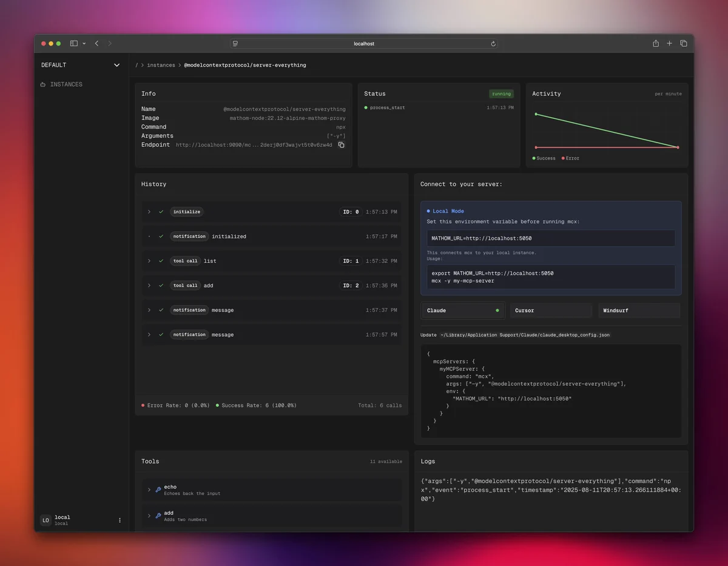Image resolution: width=728 pixels, height=566 pixels.
Task: Click the ID: 0 badge
Action: (351, 212)
